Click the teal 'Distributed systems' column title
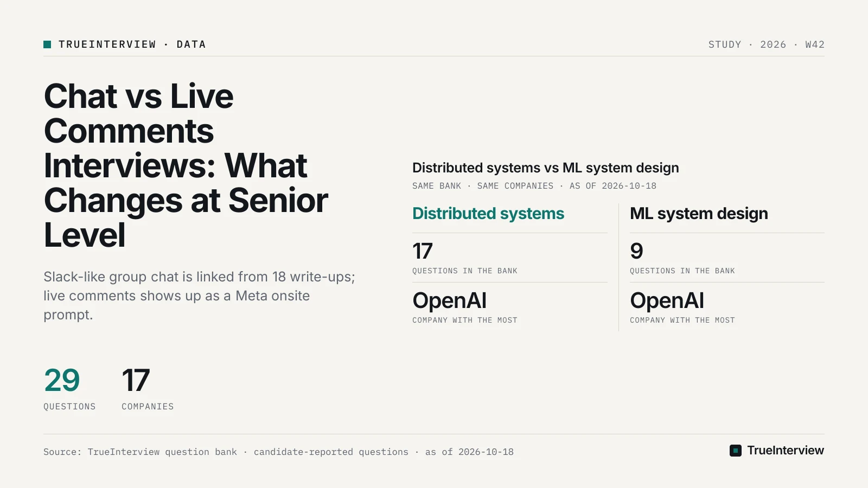 pos(488,214)
